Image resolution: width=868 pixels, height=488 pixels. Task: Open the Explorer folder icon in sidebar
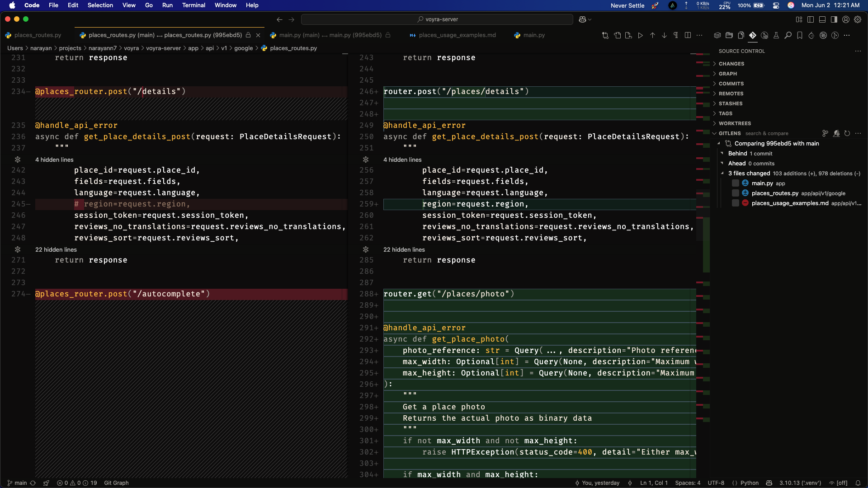tap(729, 35)
